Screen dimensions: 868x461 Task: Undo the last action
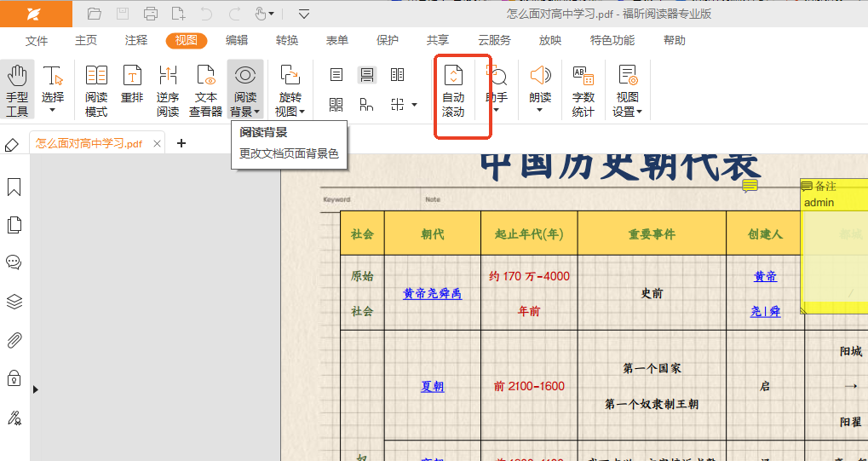tap(206, 14)
